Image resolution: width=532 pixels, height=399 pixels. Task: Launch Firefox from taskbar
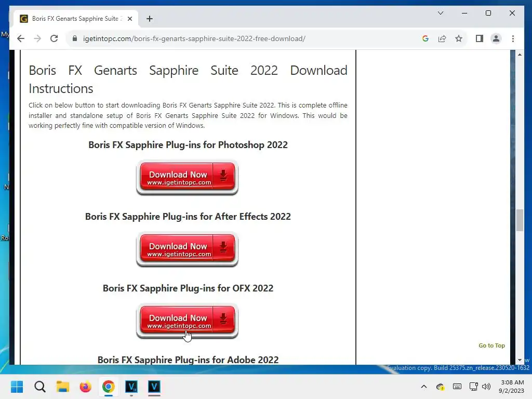[86, 387]
